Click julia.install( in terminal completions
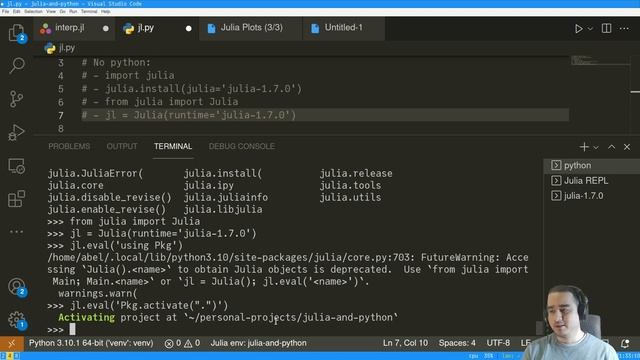Screen dimensions: 640x360 coord(222,173)
